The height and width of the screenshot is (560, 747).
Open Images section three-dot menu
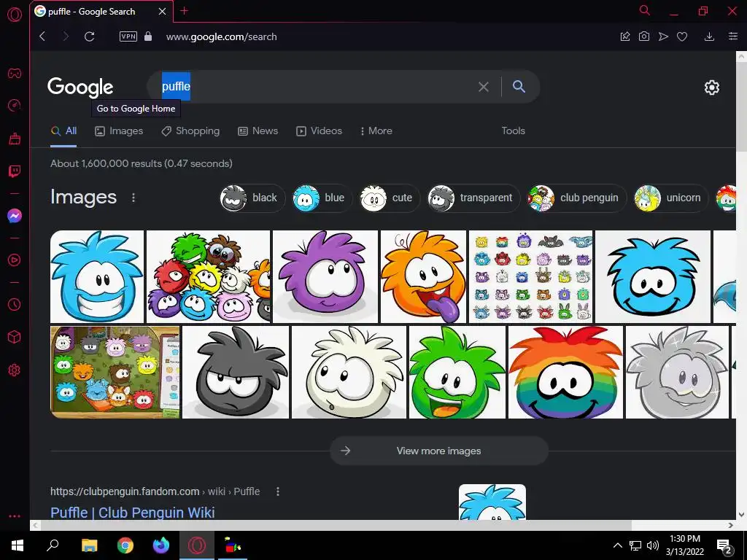tap(133, 198)
